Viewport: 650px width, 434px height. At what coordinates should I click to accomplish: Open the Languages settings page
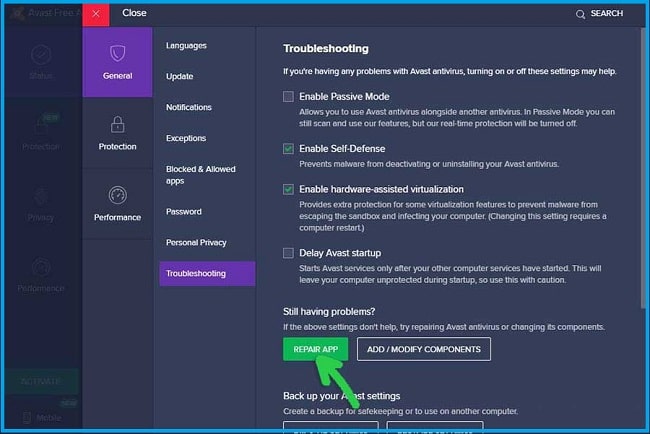[187, 46]
